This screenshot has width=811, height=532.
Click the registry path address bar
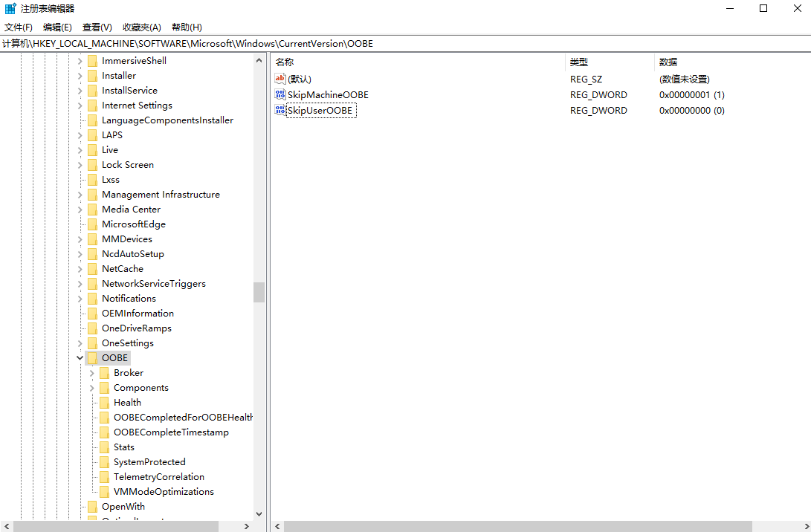tap(405, 44)
